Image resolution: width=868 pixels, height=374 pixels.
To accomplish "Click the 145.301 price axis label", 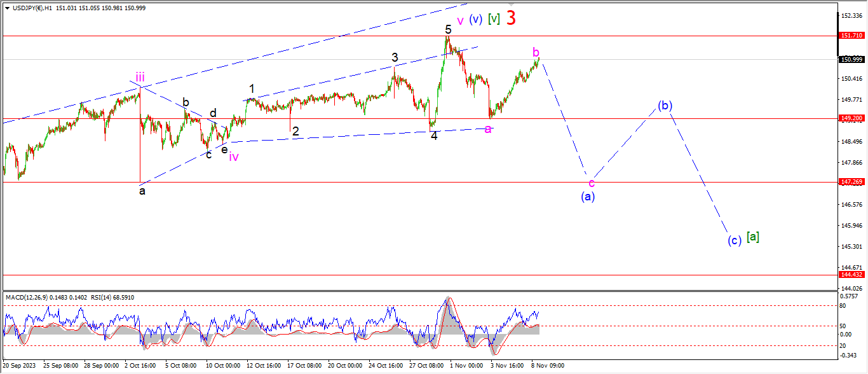I will tap(851, 246).
